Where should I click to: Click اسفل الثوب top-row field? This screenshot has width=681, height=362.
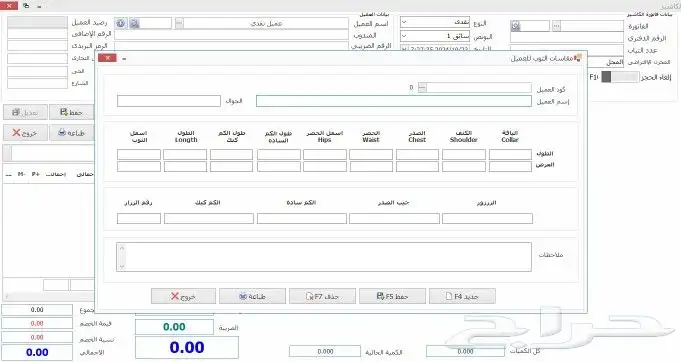click(139, 155)
